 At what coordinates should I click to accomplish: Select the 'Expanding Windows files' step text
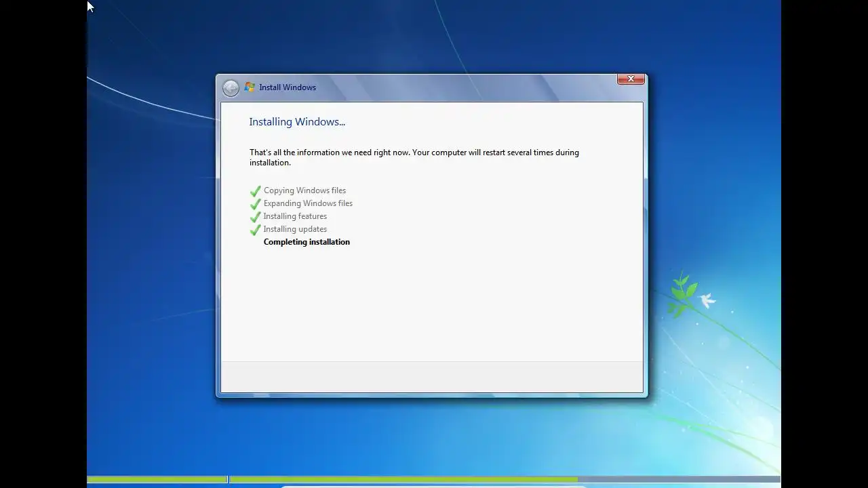pos(308,203)
